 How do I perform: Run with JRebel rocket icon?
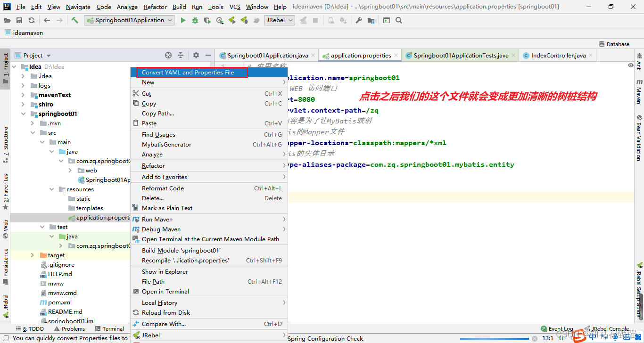[232, 20]
